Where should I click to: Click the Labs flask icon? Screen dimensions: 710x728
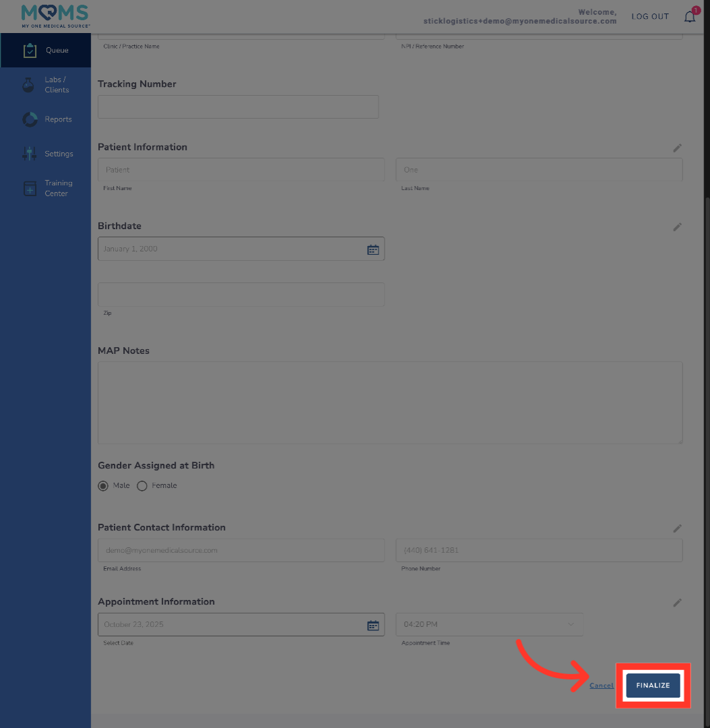(28, 84)
